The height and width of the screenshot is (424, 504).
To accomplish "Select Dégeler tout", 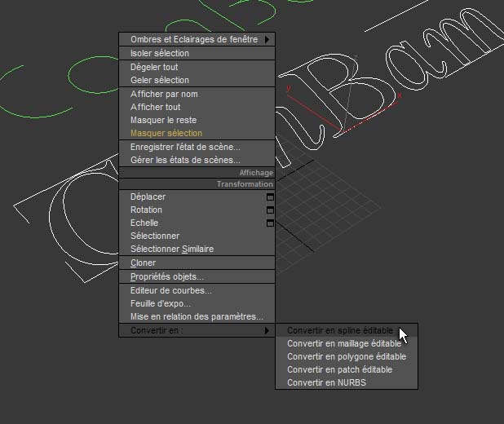I will pos(197,67).
